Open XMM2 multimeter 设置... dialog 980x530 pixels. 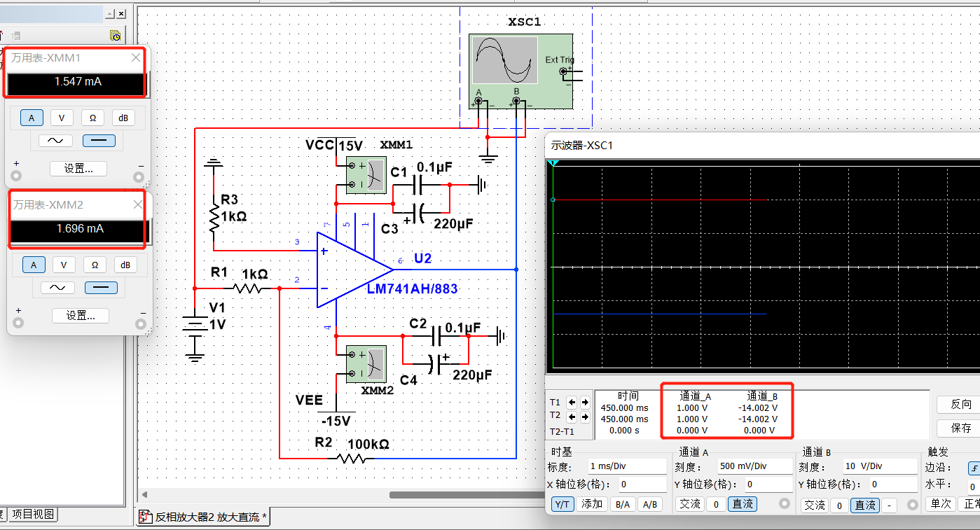[81, 316]
